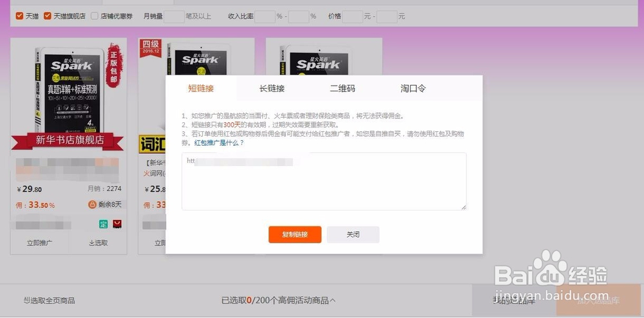Click the 价格 minimum input field

[x=353, y=16]
